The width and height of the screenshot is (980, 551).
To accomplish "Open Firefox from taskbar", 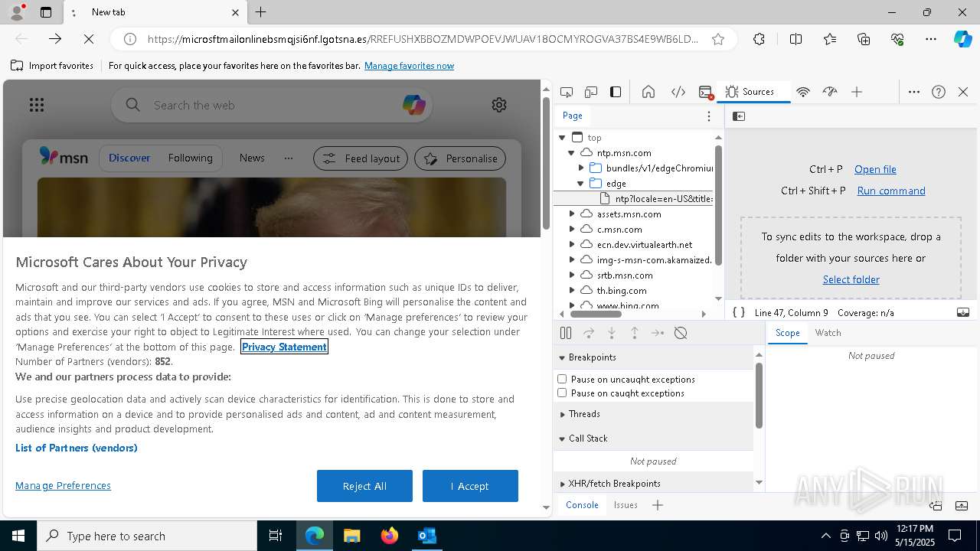I will pos(390,536).
